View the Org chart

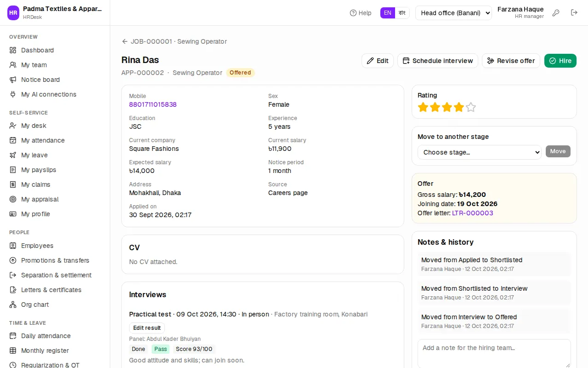pyautogui.click(x=55, y=305)
